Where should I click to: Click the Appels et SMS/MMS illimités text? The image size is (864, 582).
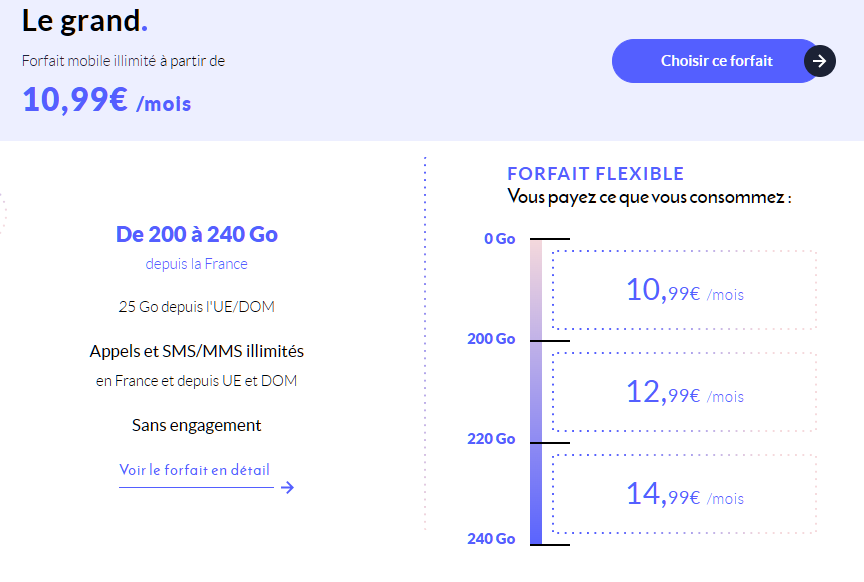(x=197, y=351)
